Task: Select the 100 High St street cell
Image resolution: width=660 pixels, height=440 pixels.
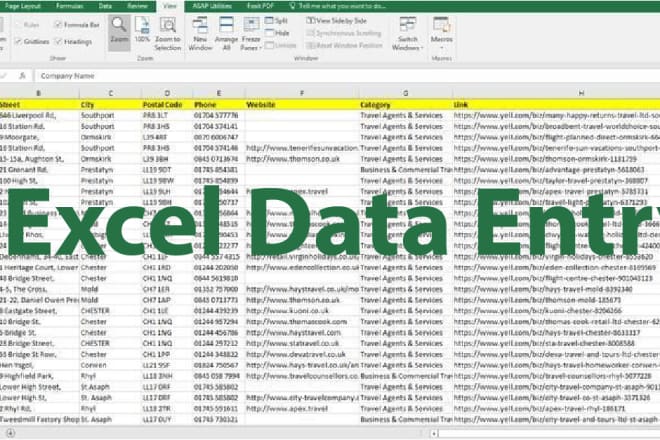Action: point(40,181)
